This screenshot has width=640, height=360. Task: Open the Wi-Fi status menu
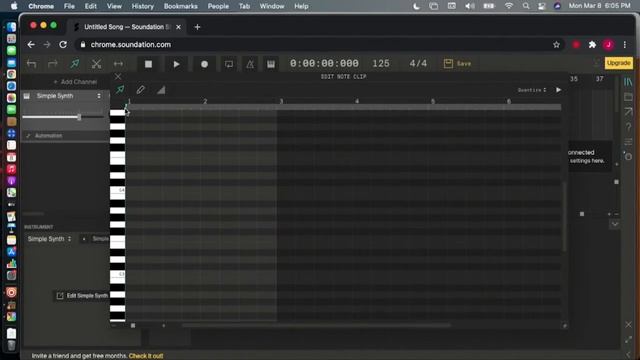[x=509, y=6]
